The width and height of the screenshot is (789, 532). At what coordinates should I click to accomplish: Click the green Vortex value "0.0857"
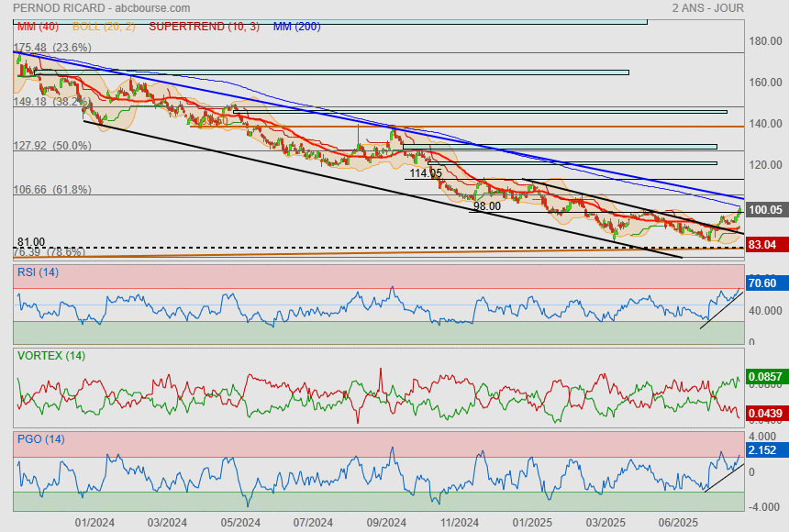coord(765,376)
